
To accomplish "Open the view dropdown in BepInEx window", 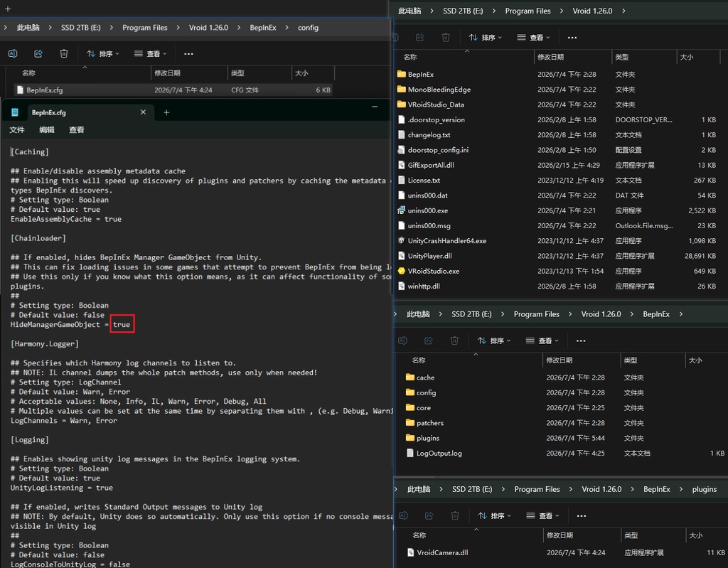I will tap(542, 341).
